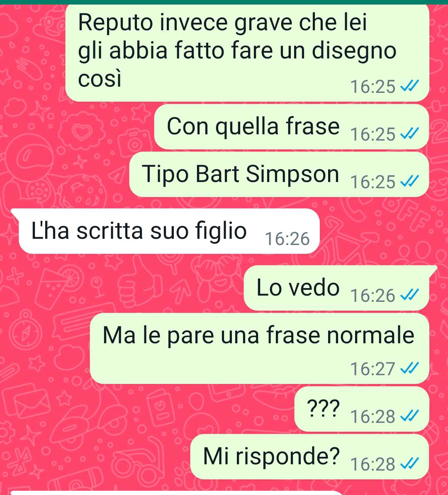This screenshot has width=448, height=495.
Task: Tap the partially visible bubble at the bottom edge
Action: point(177,493)
